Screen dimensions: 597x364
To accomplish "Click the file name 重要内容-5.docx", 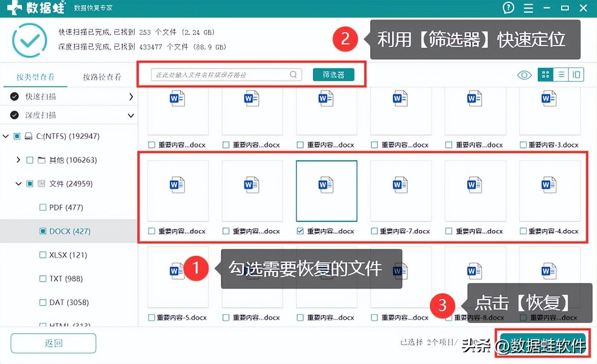I will (182, 318).
